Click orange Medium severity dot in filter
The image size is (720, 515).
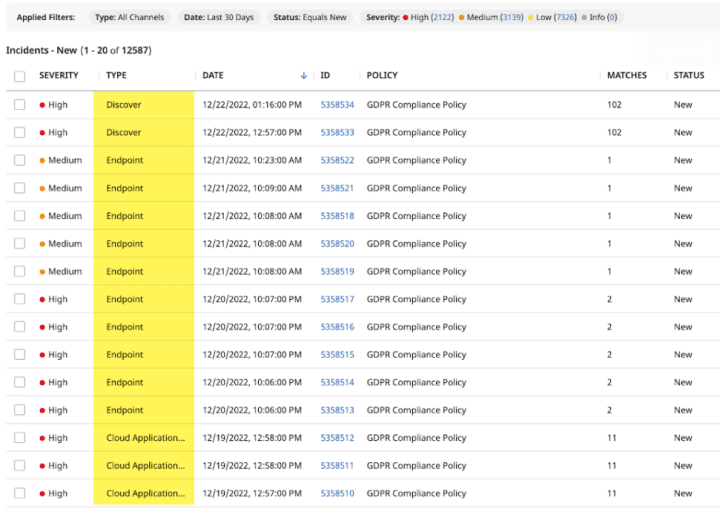tap(462, 18)
